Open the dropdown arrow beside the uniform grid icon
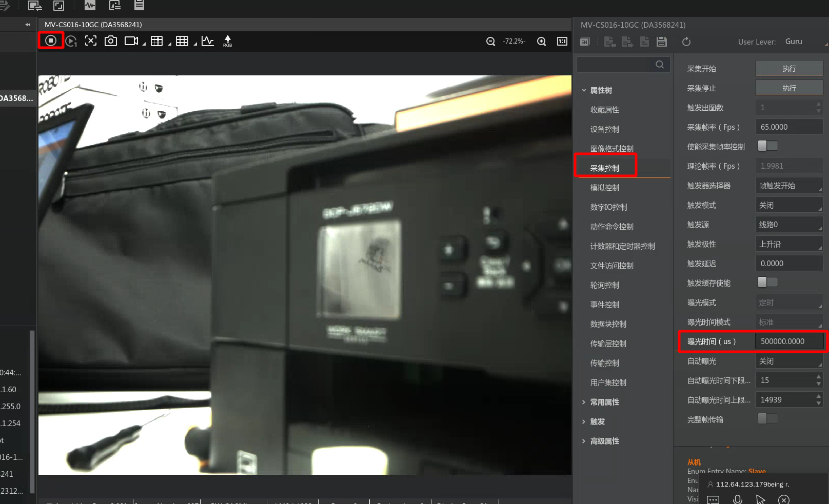This screenshot has height=504, width=829. pyautogui.click(x=195, y=44)
